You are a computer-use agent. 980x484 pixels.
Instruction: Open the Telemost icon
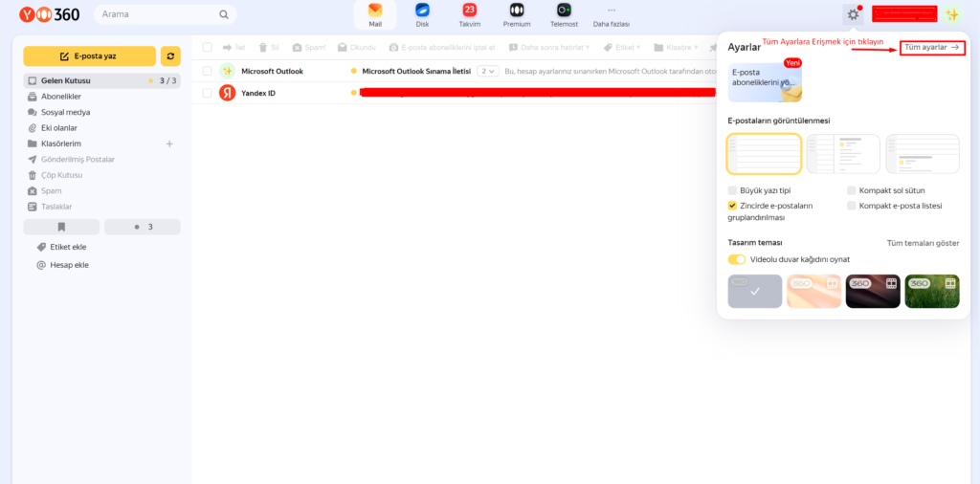click(x=564, y=11)
